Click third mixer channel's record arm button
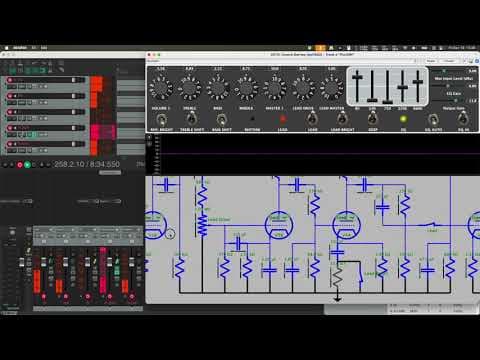Screen dimensions: 480x360 pyautogui.click(x=88, y=296)
